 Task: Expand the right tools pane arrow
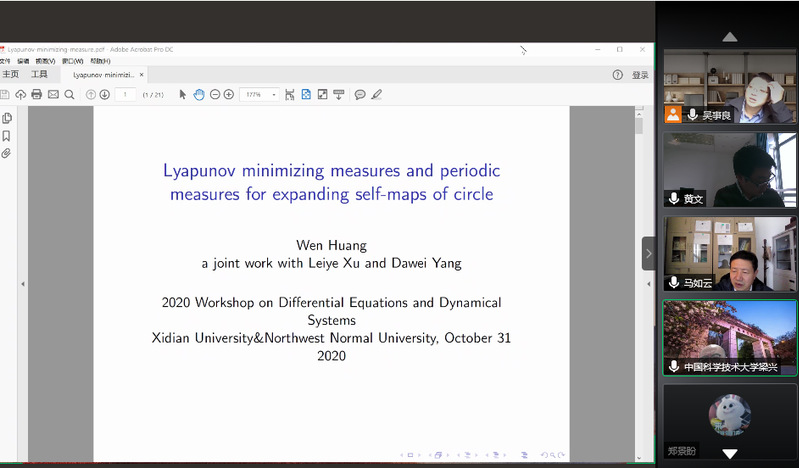pos(649,284)
